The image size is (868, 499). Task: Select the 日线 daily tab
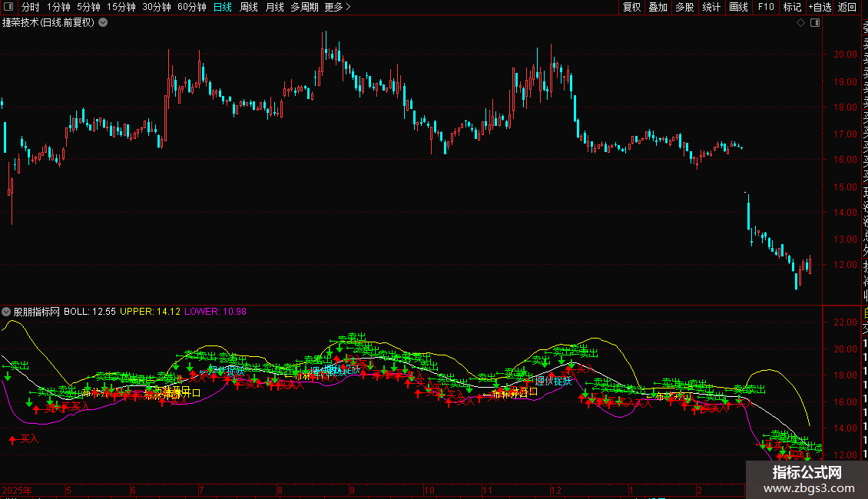(x=223, y=7)
